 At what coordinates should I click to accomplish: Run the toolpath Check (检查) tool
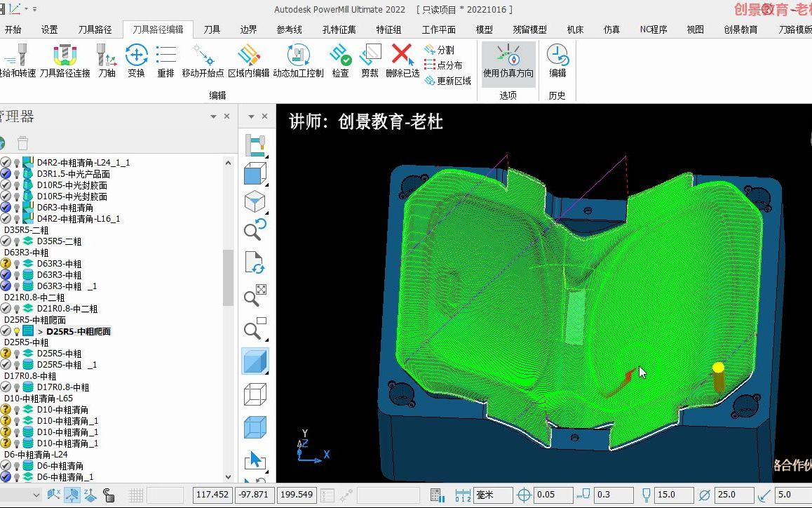click(340, 60)
